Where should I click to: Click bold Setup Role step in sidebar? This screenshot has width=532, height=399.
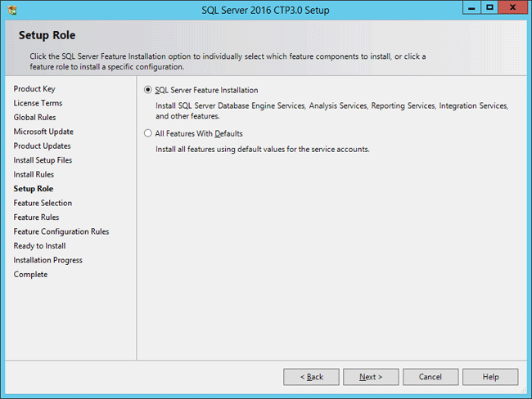pos(34,189)
